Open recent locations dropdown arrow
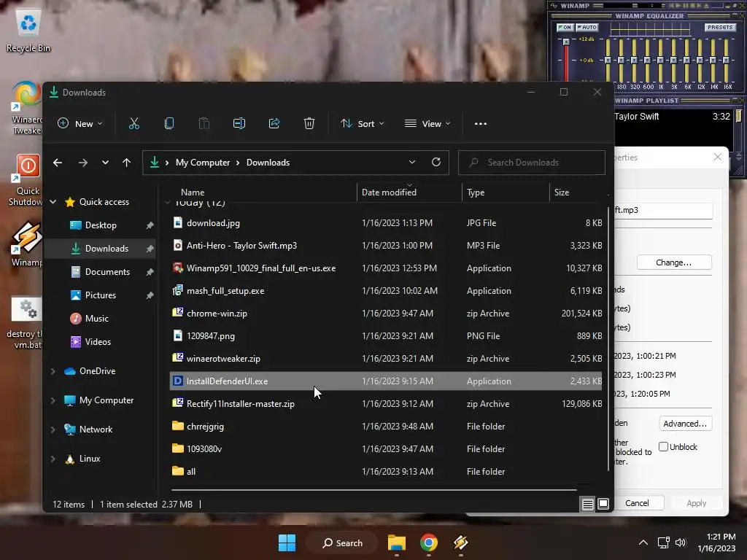The width and height of the screenshot is (747, 560). click(105, 163)
